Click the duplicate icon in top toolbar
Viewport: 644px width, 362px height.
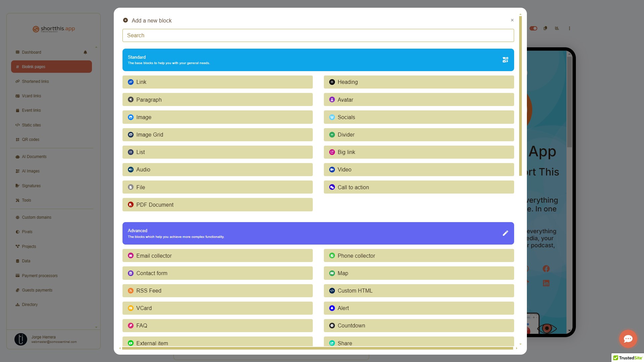[x=545, y=29]
